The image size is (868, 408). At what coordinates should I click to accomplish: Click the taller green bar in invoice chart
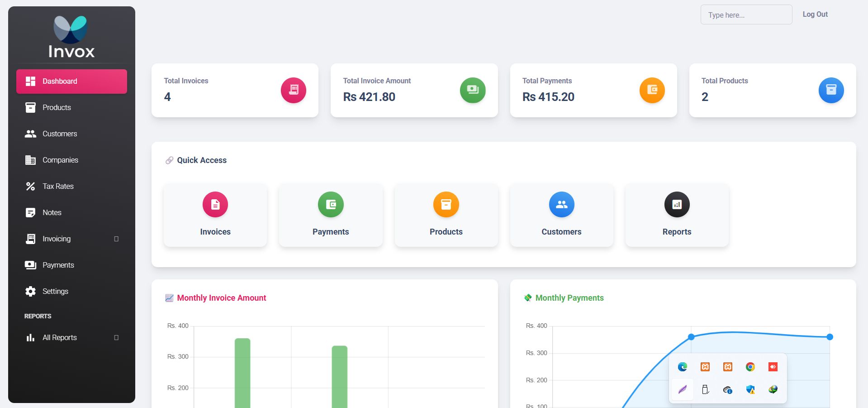click(x=242, y=373)
